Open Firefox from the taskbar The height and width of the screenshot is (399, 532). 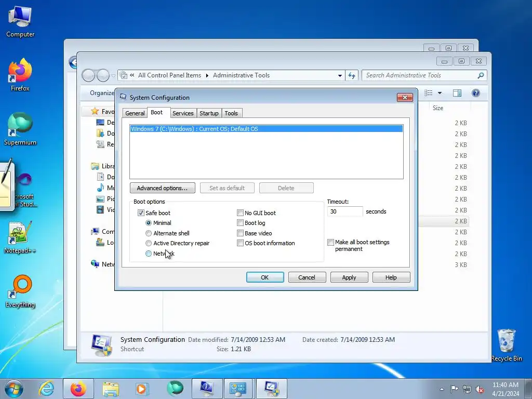point(78,389)
